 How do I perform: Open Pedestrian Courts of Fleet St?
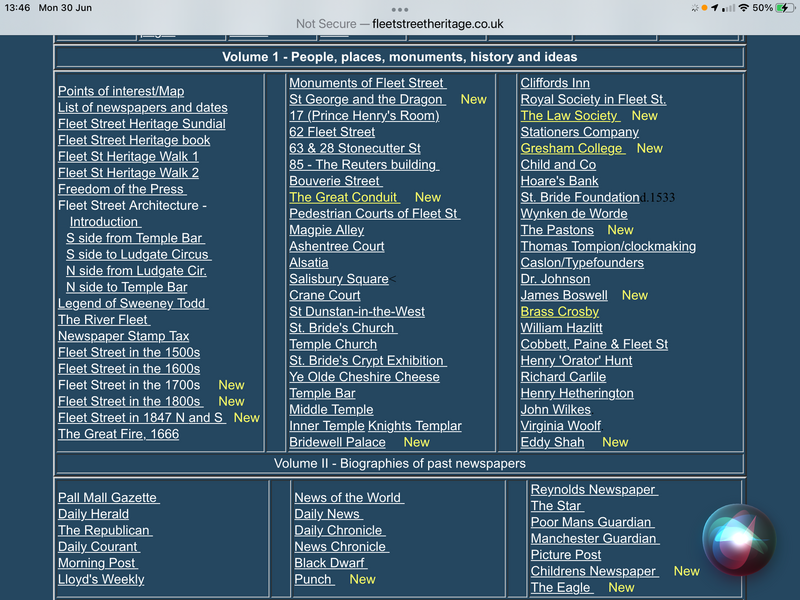coord(375,214)
